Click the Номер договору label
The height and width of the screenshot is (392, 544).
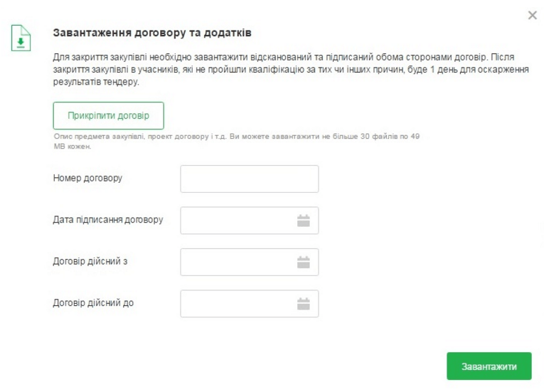click(x=87, y=179)
